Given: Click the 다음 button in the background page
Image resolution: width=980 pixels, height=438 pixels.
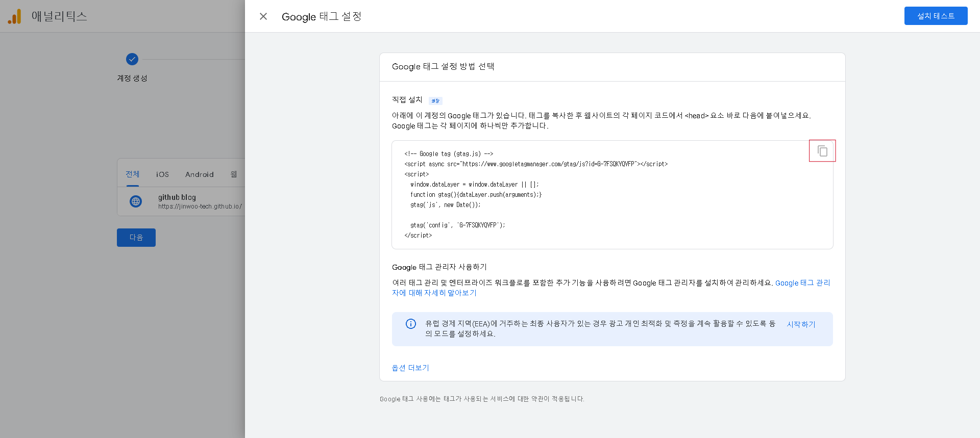Looking at the screenshot, I should [136, 238].
